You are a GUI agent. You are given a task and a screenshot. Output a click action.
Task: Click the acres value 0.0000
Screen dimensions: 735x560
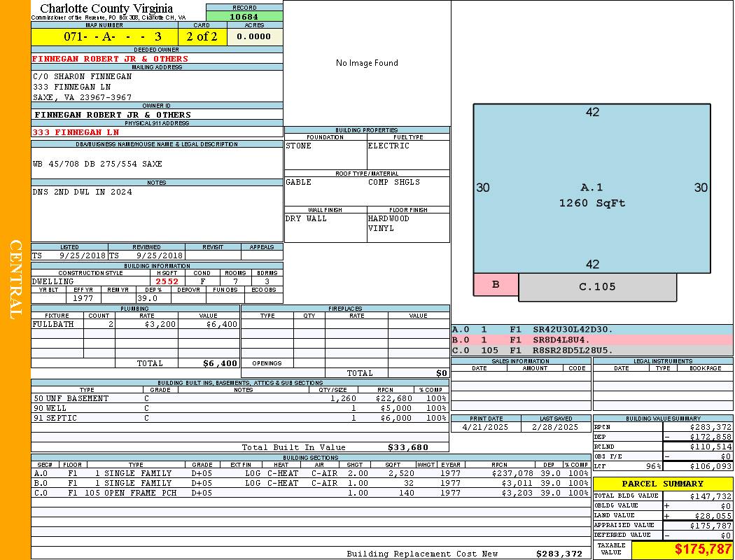254,36
